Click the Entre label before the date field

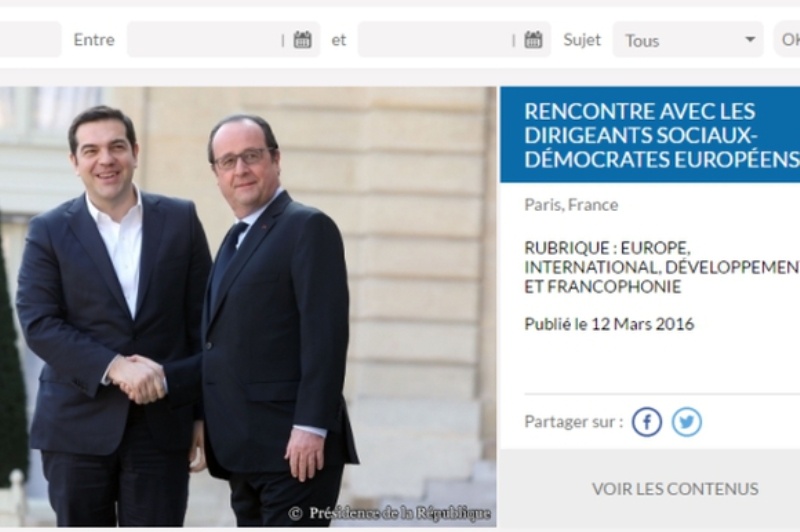tap(94, 40)
